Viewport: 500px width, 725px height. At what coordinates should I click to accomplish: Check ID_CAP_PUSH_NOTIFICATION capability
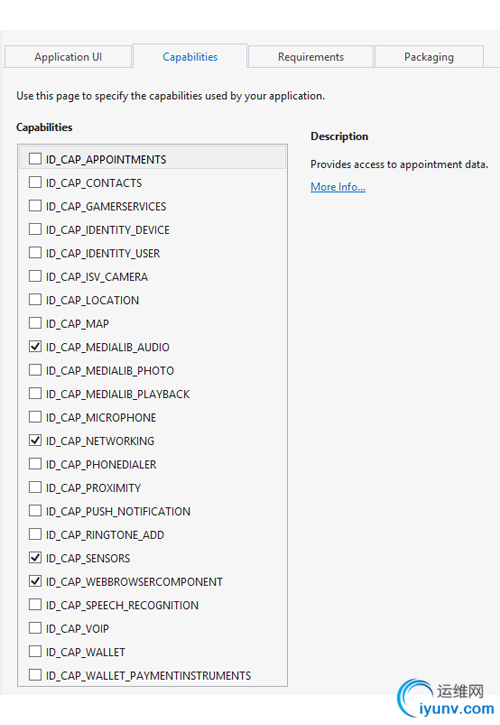pos(35,511)
